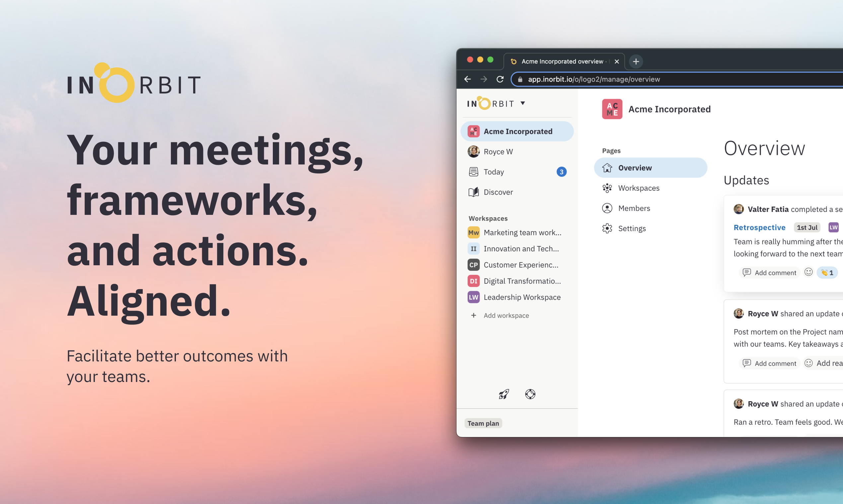This screenshot has width=843, height=504.
Task: Click the Acme icon in sidebar
Action: click(x=474, y=131)
